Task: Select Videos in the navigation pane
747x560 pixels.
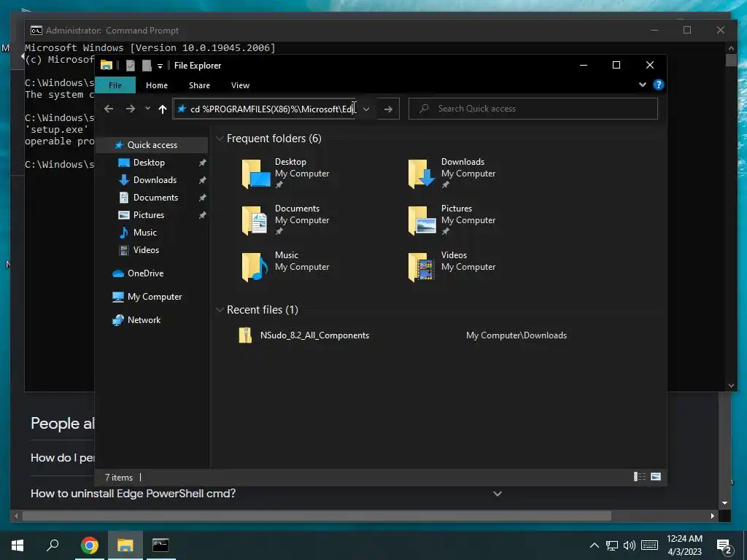Action: 146,250
